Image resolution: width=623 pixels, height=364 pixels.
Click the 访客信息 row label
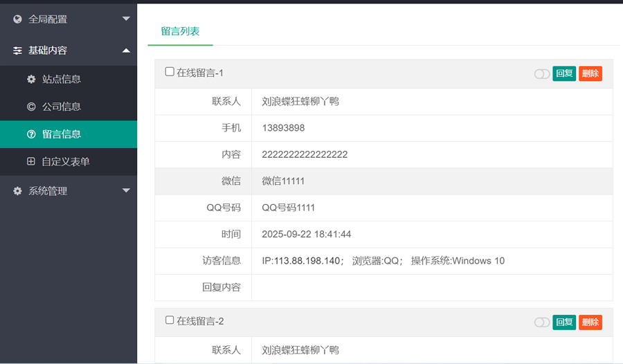pos(222,261)
